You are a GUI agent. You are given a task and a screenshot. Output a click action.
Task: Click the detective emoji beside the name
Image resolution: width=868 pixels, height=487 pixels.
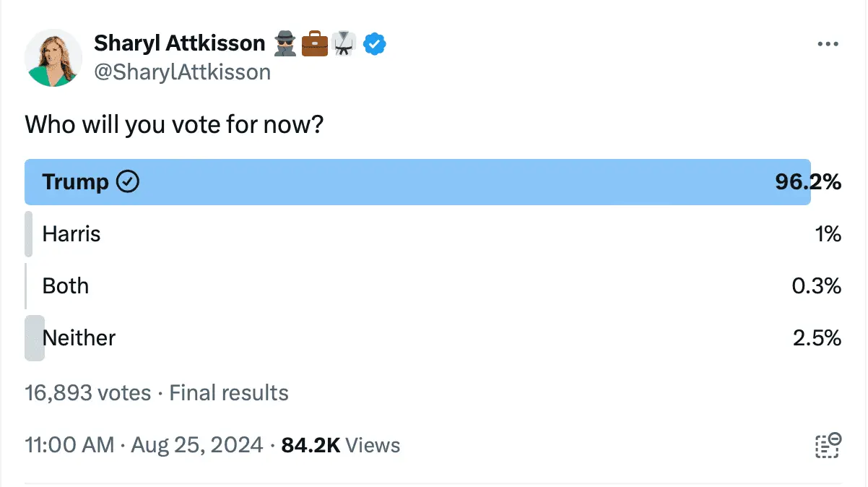tap(286, 44)
